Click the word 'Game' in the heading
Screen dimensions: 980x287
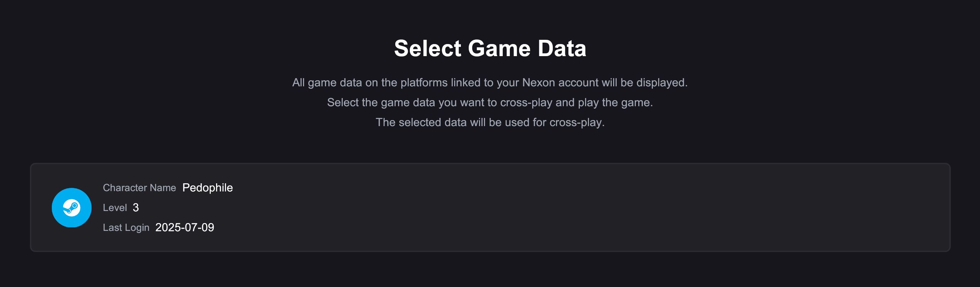tap(499, 48)
